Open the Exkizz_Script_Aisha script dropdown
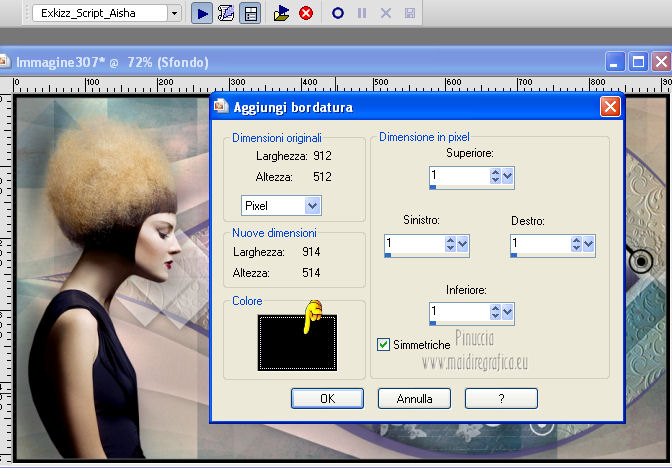The image size is (672, 468). [x=174, y=13]
